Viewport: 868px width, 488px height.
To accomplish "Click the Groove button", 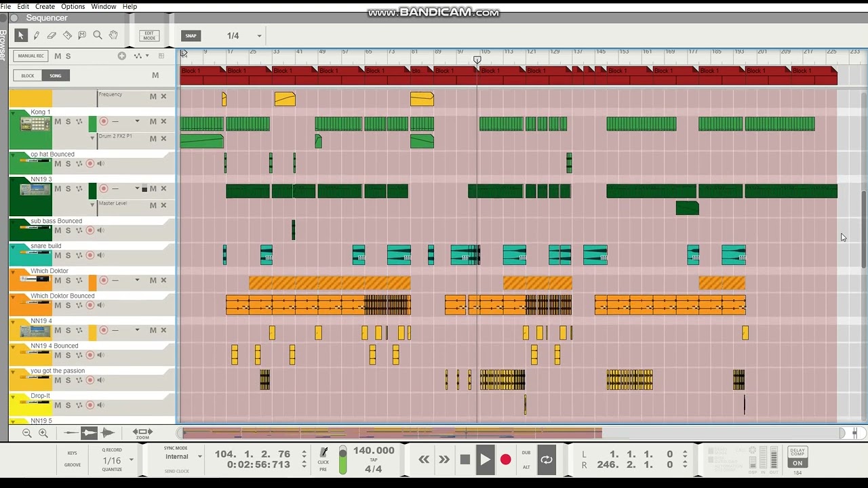I will [x=72, y=465].
